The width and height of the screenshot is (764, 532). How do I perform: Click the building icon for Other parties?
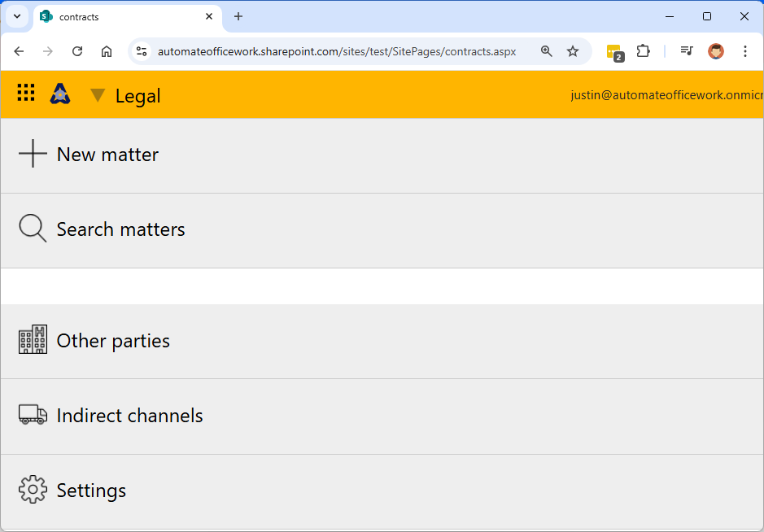33,340
